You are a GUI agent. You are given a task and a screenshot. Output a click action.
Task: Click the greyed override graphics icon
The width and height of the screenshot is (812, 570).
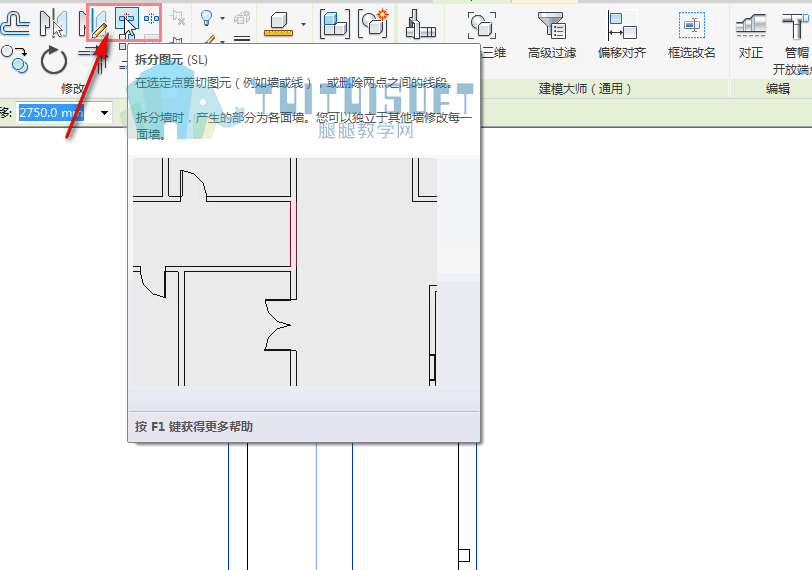[x=242, y=18]
